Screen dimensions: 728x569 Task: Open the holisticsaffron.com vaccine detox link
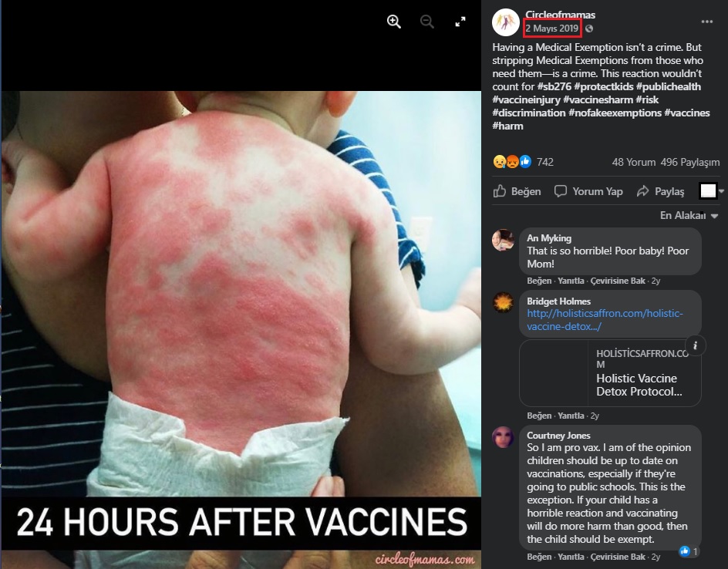click(x=605, y=320)
